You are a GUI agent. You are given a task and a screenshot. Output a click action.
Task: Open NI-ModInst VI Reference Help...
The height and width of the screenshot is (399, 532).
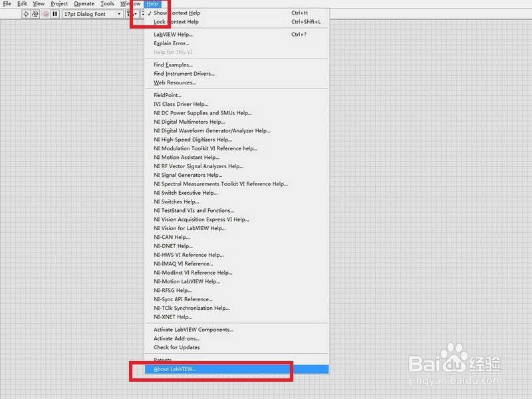237,273
